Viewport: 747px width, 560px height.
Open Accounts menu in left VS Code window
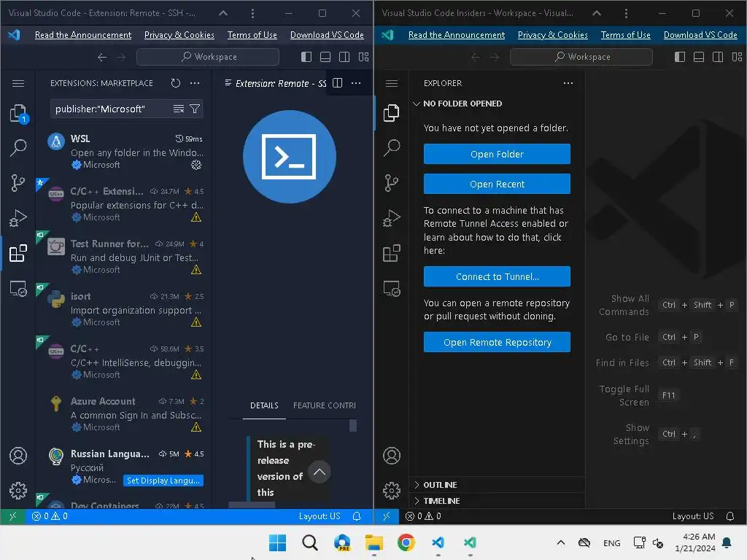click(18, 456)
